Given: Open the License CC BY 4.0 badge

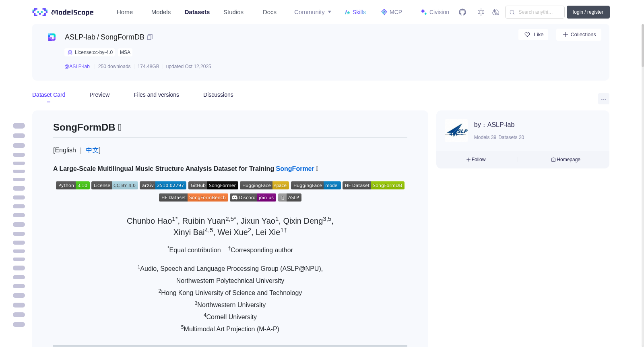Looking at the screenshot, I should pyautogui.click(x=115, y=185).
